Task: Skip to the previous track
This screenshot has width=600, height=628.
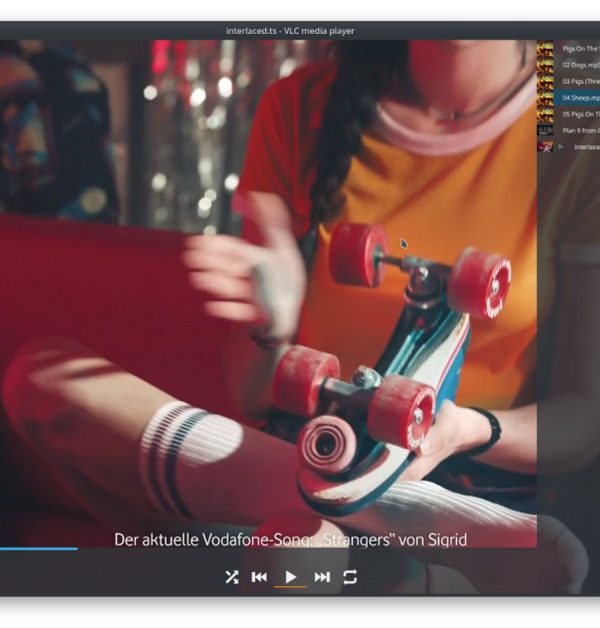Action: 259,577
